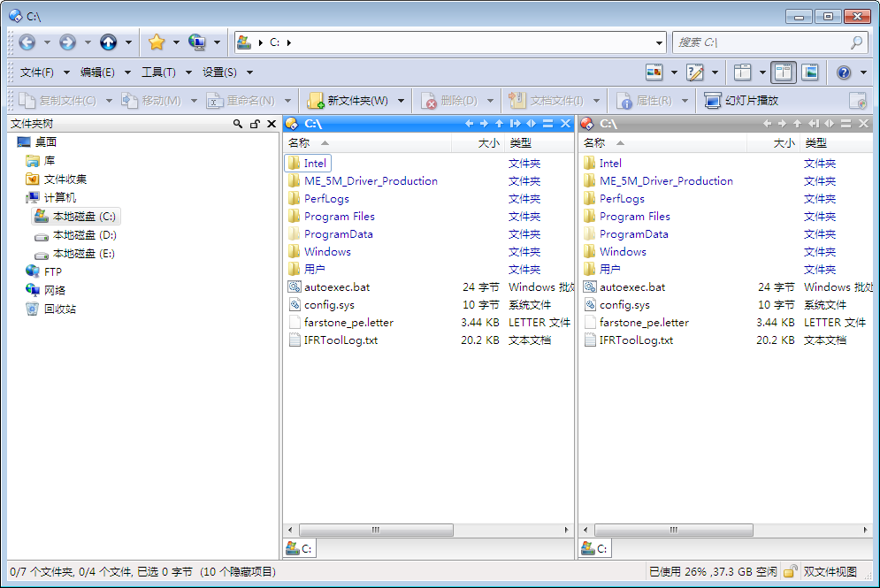Select 回收站 in folder tree

[x=60, y=309]
